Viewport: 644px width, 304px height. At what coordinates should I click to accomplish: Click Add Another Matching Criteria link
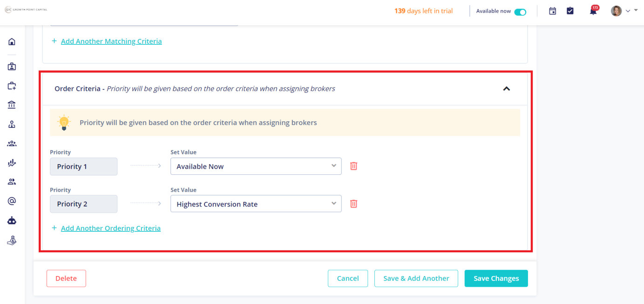[x=111, y=41]
